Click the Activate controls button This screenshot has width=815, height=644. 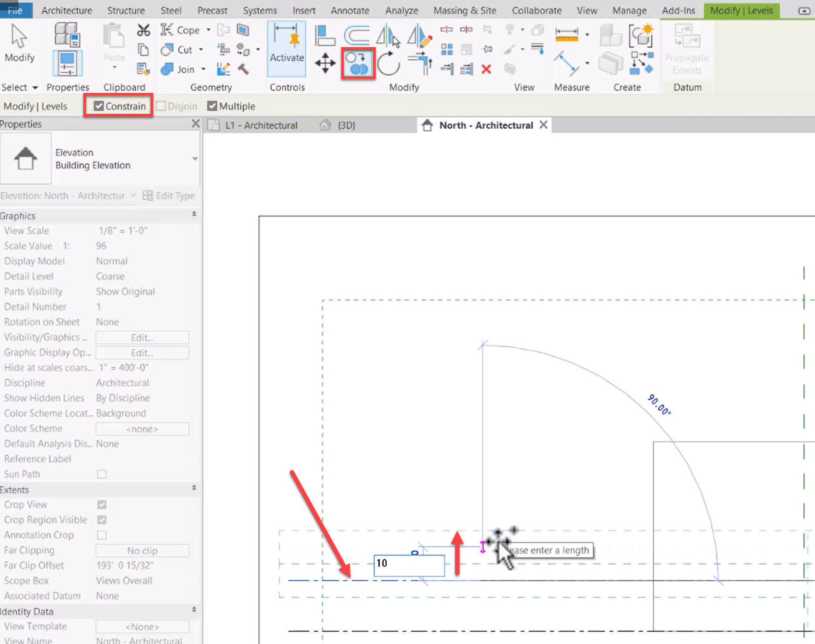click(287, 48)
